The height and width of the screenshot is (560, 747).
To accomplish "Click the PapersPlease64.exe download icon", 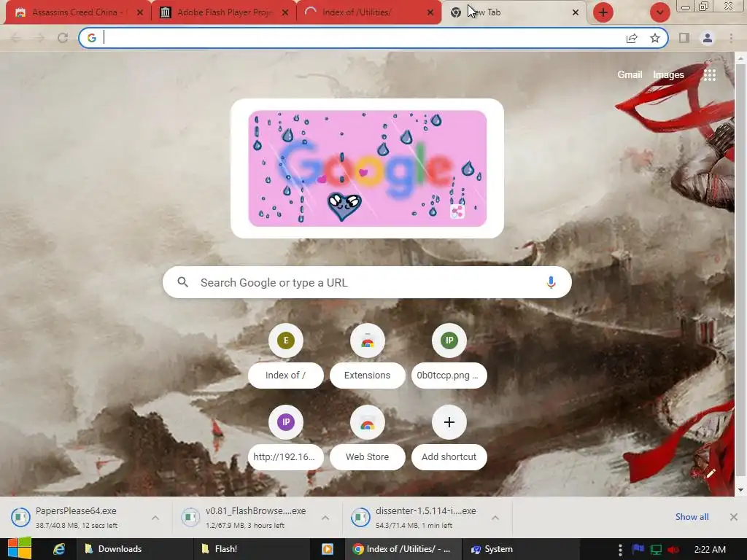I will point(20,517).
